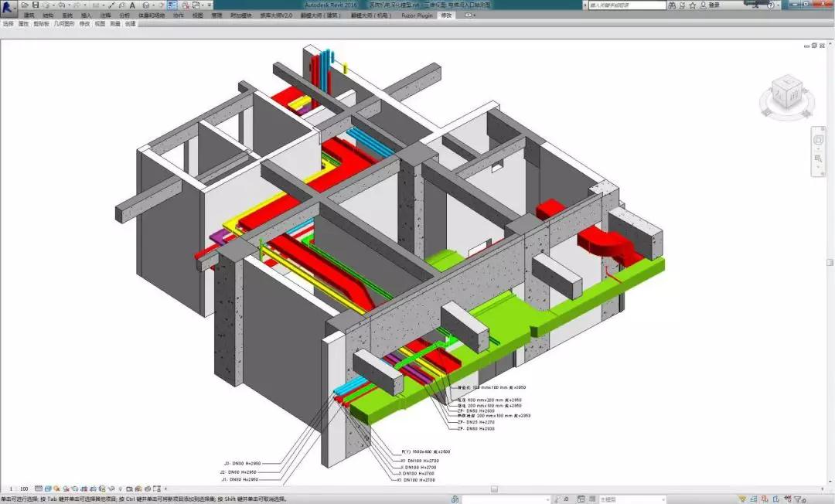Expand the Redo history dropdown arrow
Image resolution: width=835 pixels, height=504 pixels.
(x=85, y=5)
